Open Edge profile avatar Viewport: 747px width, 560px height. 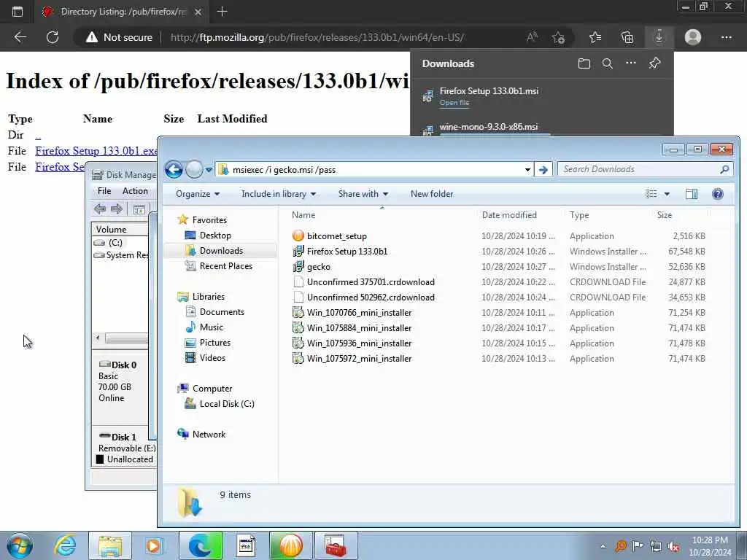click(x=693, y=37)
